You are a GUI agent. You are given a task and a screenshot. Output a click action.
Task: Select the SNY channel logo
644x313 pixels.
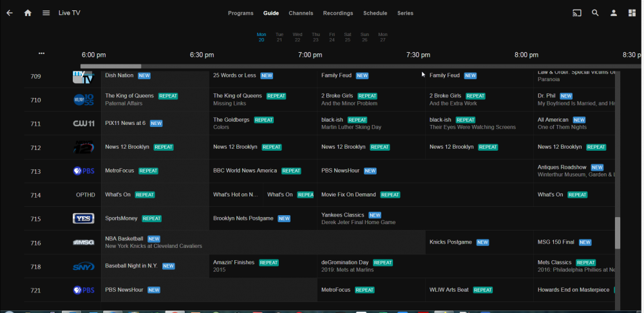(83, 267)
